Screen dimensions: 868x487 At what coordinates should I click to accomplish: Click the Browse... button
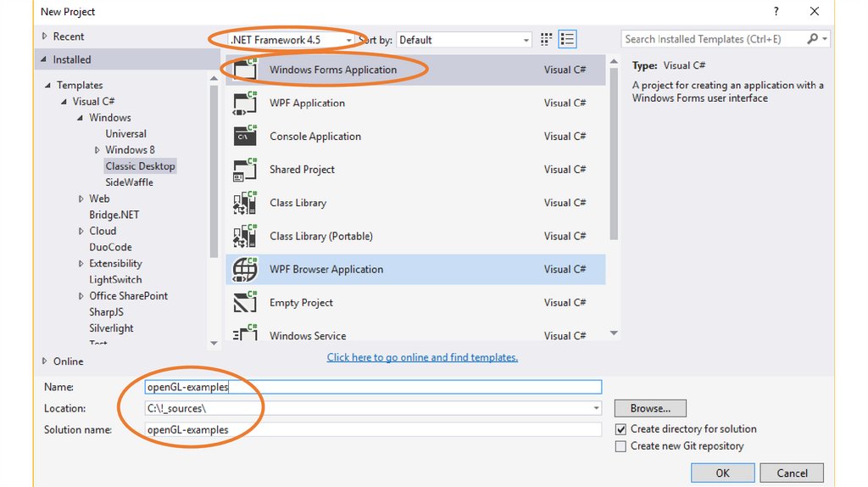click(x=650, y=408)
